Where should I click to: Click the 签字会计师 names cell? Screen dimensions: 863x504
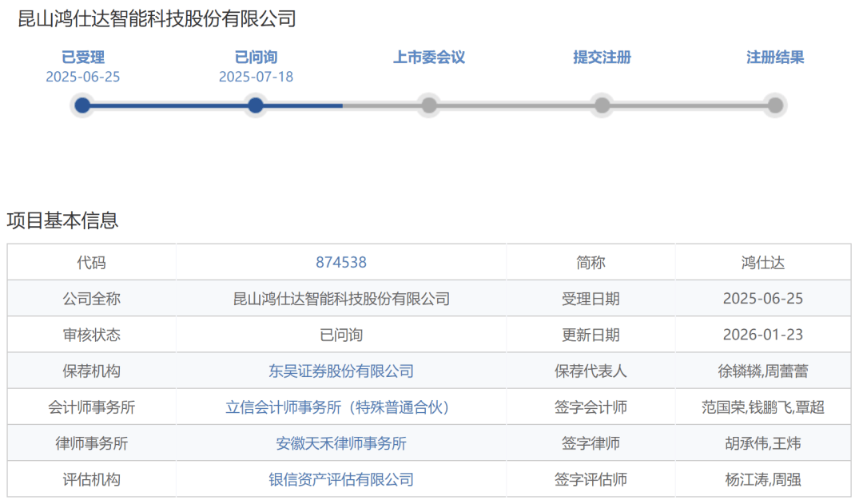pos(762,407)
